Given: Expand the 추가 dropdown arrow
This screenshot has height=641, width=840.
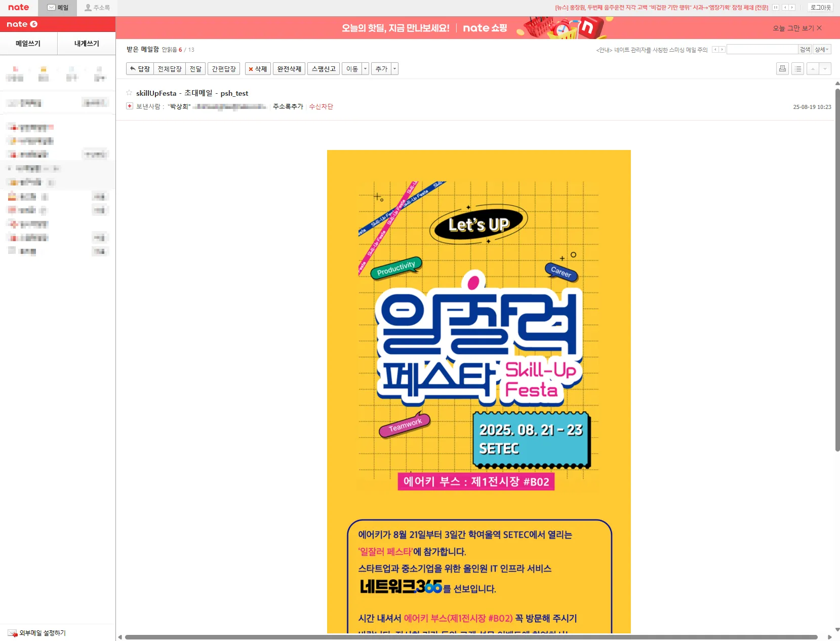Looking at the screenshot, I should point(395,69).
